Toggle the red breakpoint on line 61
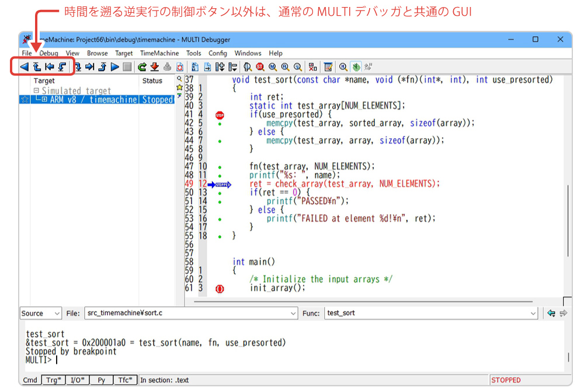 click(220, 289)
